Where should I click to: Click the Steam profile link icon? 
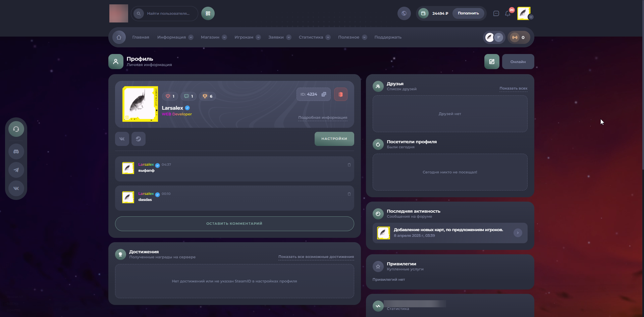point(138,139)
